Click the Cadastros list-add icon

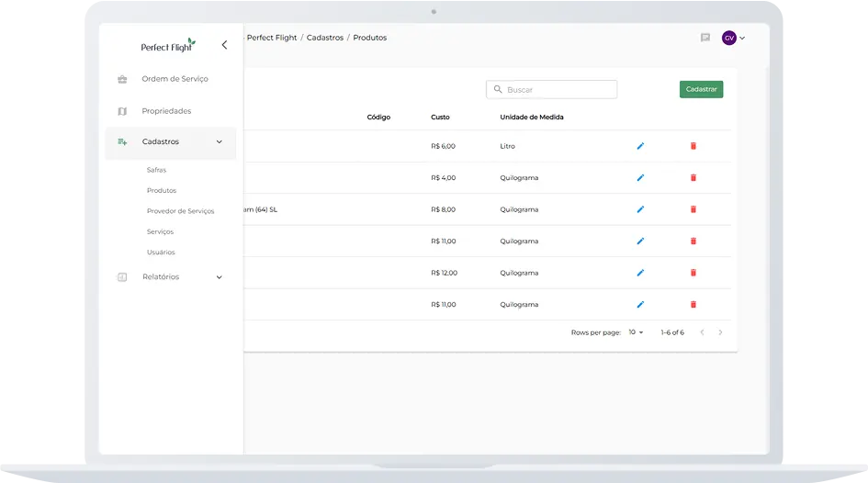(x=122, y=141)
